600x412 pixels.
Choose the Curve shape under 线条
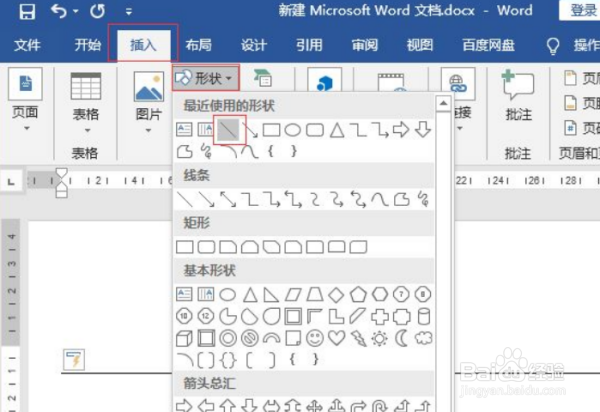click(x=380, y=199)
